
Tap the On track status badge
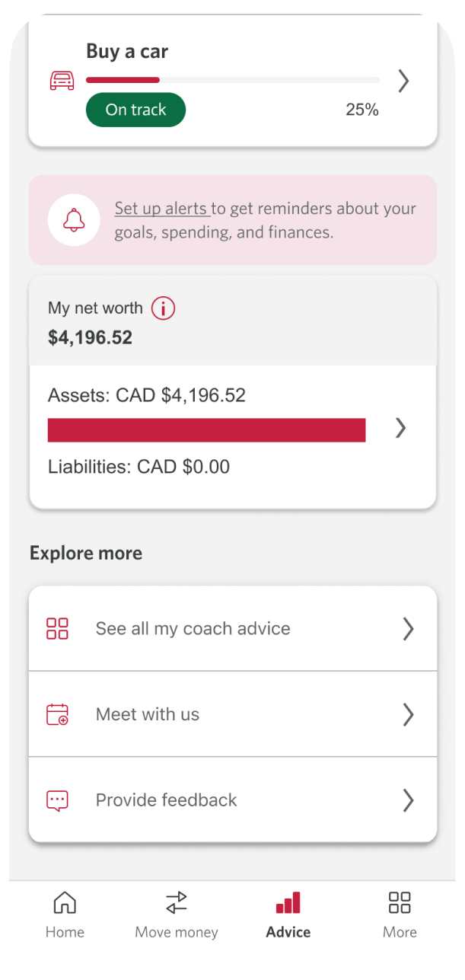[135, 110]
